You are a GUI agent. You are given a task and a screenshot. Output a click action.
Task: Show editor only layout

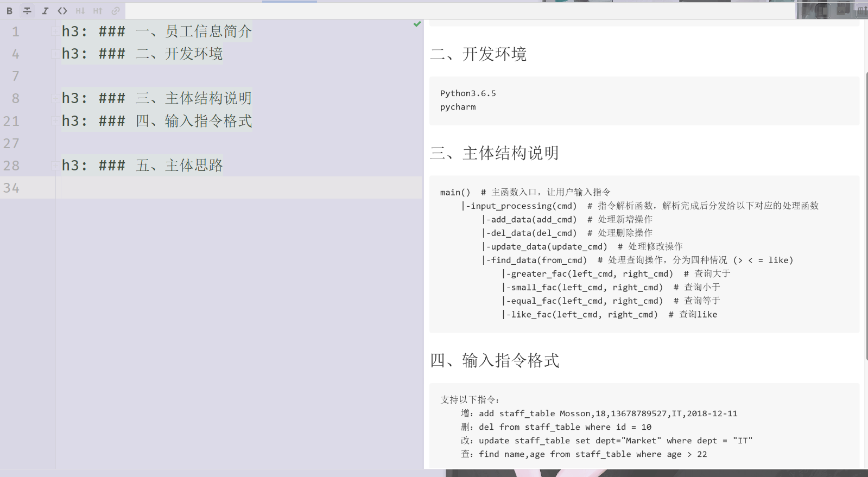tap(806, 10)
